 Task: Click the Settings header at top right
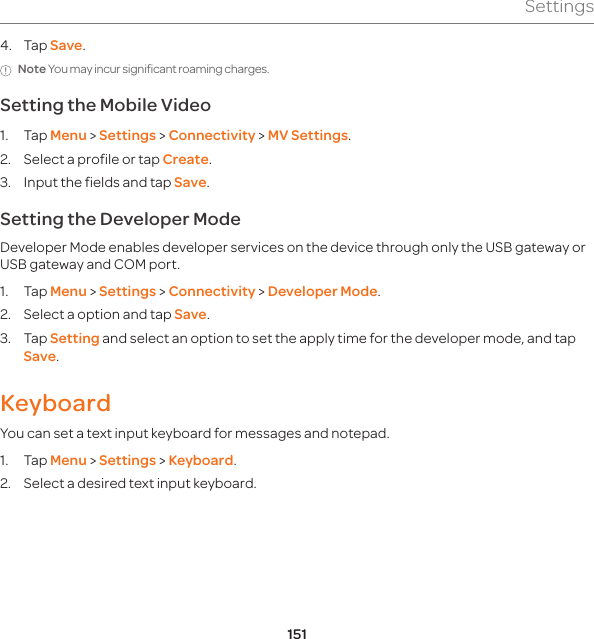(559, 7)
